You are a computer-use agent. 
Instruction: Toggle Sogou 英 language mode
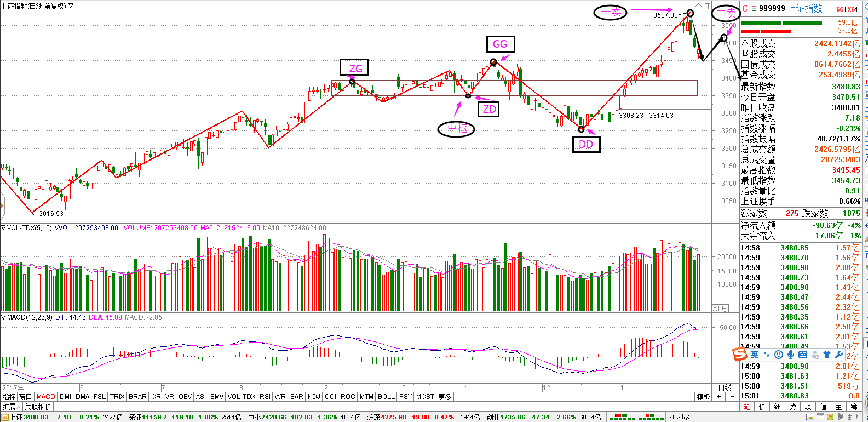tap(755, 355)
